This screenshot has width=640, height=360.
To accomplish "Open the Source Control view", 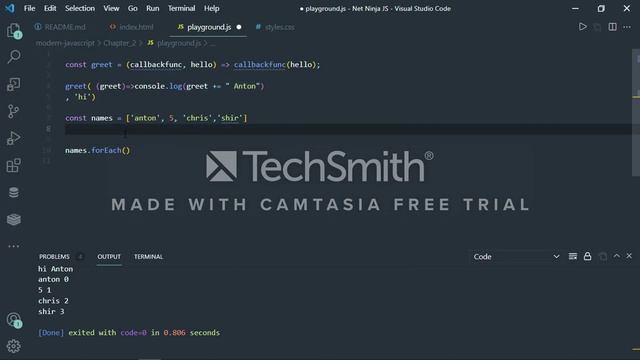I will tap(13, 111).
